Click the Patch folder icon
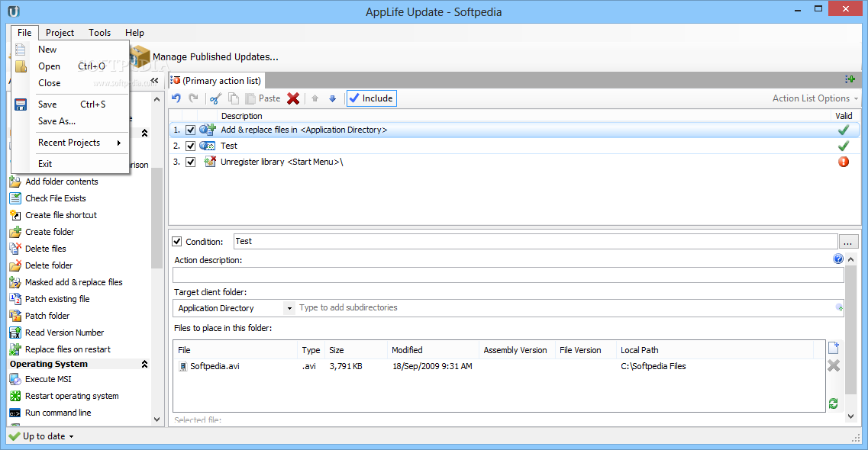 coord(15,316)
